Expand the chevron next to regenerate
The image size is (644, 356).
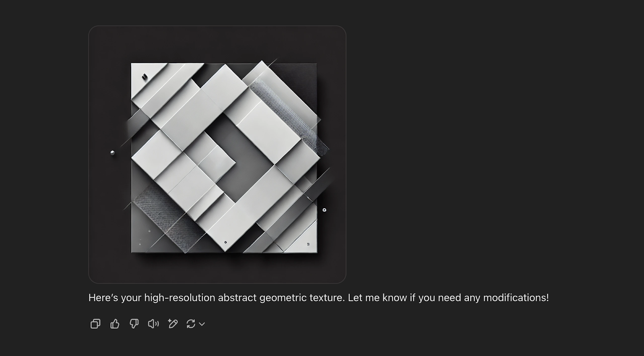[x=202, y=324]
